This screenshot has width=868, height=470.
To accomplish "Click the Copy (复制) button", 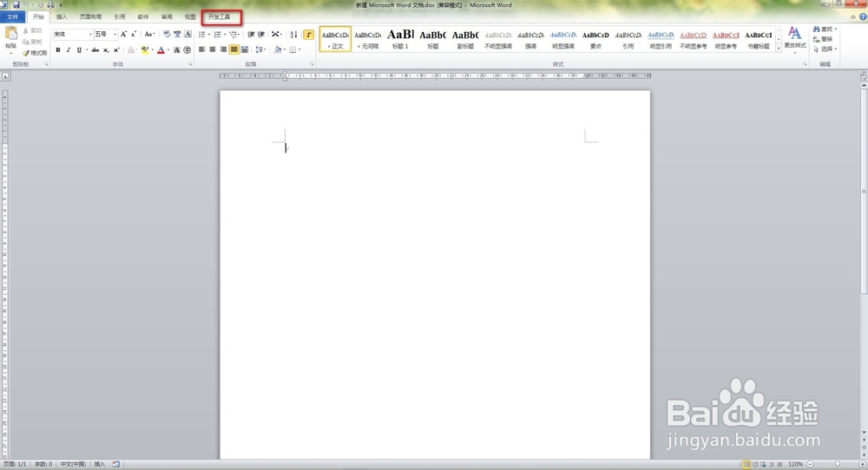I will click(x=33, y=42).
